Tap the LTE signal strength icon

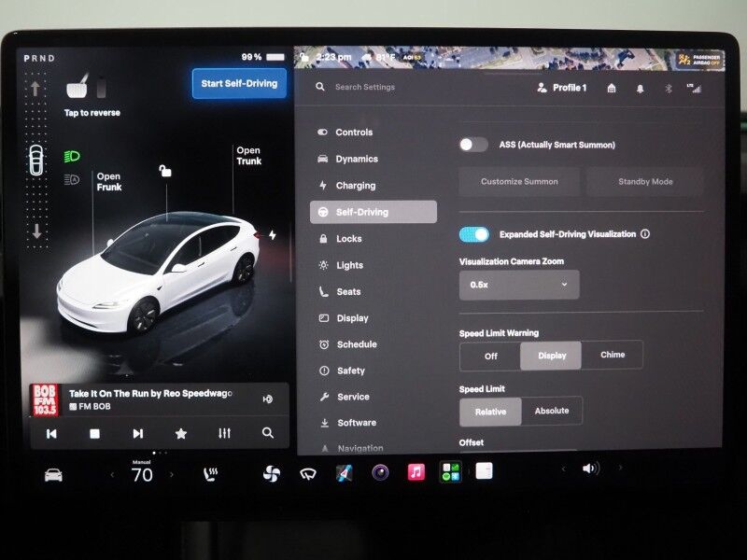pyautogui.click(x=694, y=88)
